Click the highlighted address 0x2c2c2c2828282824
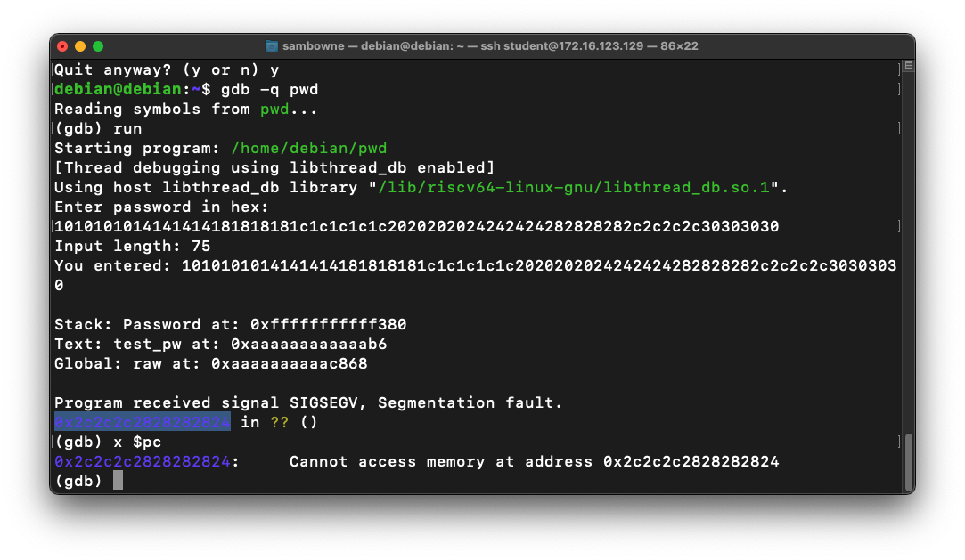Screen dimensions: 965x560 pyautogui.click(x=143, y=422)
